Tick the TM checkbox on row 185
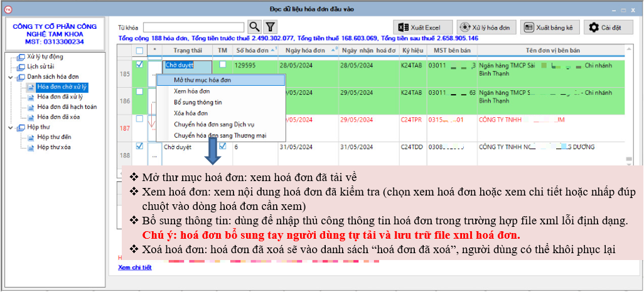This screenshot has height=292, width=644. coord(222,65)
